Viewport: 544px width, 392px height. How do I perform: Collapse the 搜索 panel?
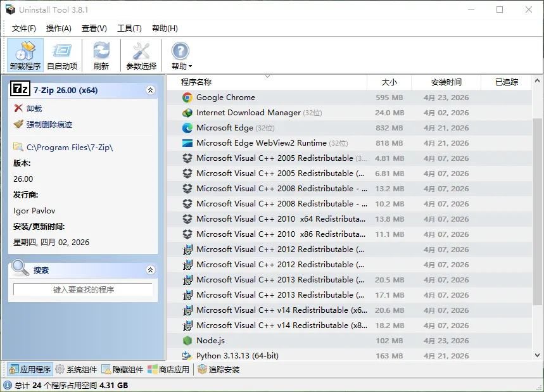(x=150, y=270)
